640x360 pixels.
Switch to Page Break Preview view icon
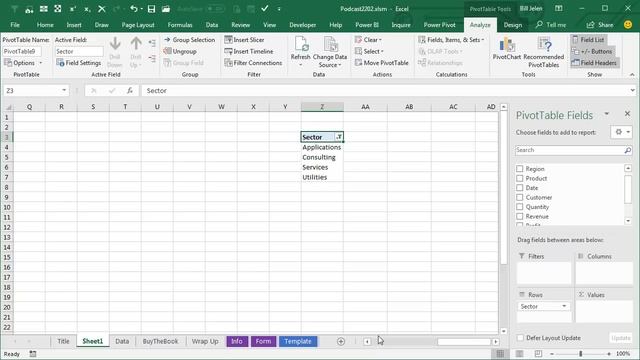[x=538, y=353]
